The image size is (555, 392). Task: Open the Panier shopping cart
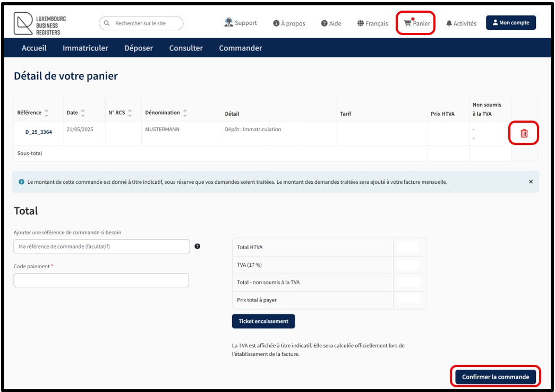(x=416, y=23)
